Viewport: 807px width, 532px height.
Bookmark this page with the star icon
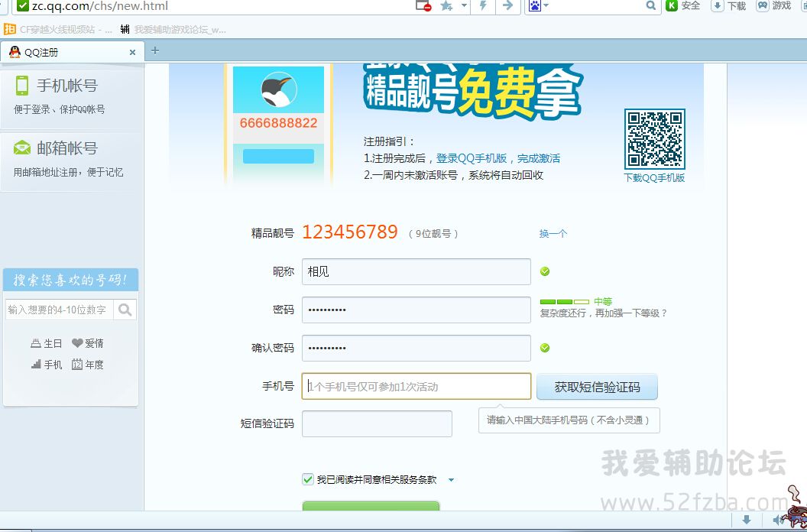tap(446, 5)
